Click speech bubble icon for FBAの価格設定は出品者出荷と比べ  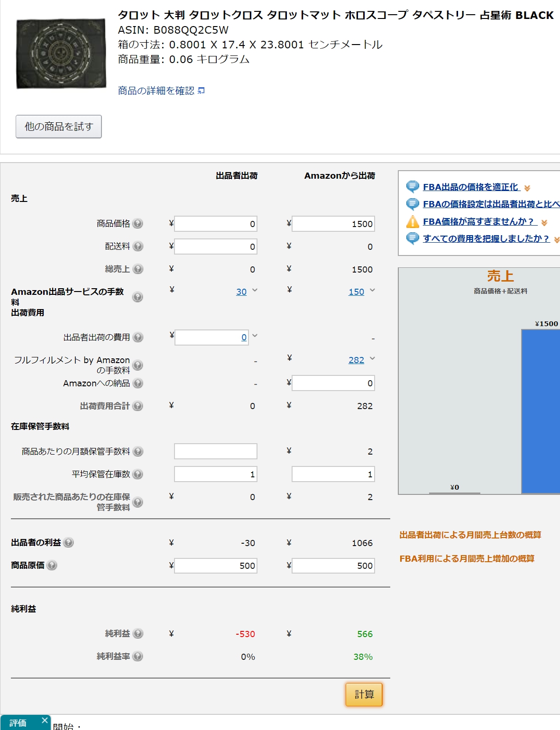pos(413,204)
